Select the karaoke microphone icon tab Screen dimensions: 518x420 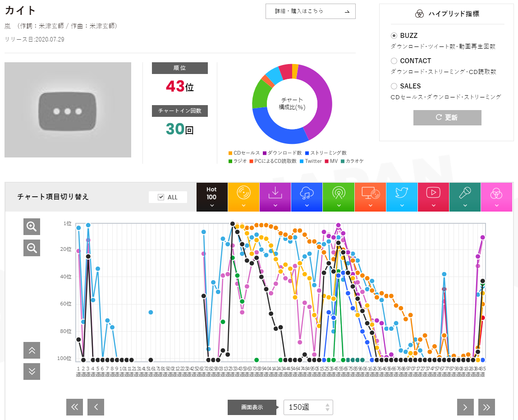pos(465,197)
